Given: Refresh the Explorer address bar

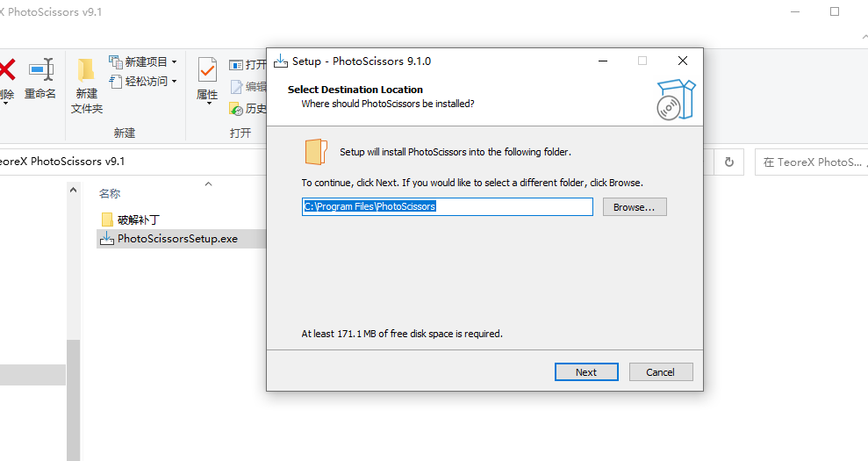Looking at the screenshot, I should coord(729,162).
